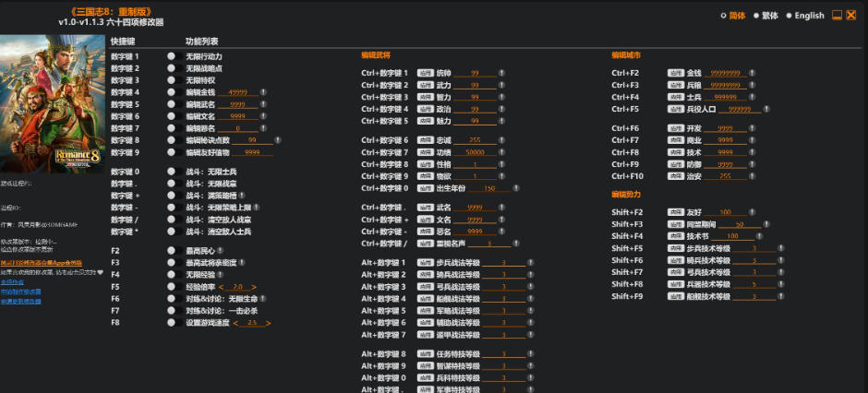Increase 经验倍率 with the right arrow
This screenshot has width=868, height=393.
[x=254, y=287]
